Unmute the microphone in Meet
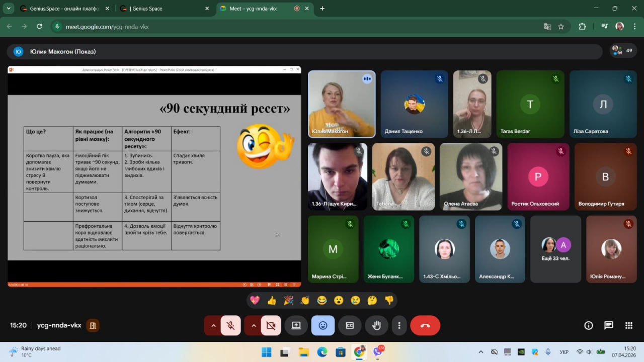 click(x=230, y=325)
